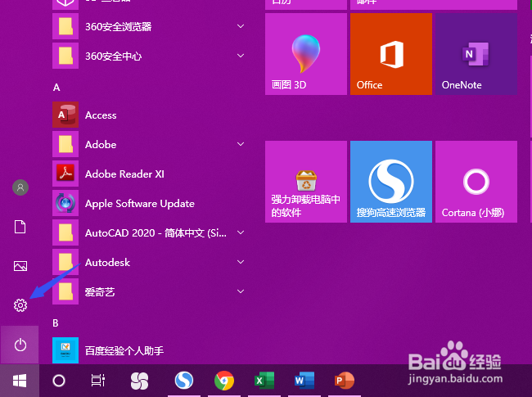Open the 360安全浏览器 folder
This screenshot has height=397, width=532.
(x=149, y=26)
